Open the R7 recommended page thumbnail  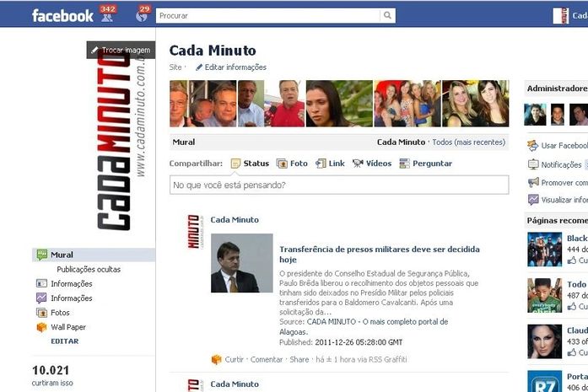pos(544,381)
